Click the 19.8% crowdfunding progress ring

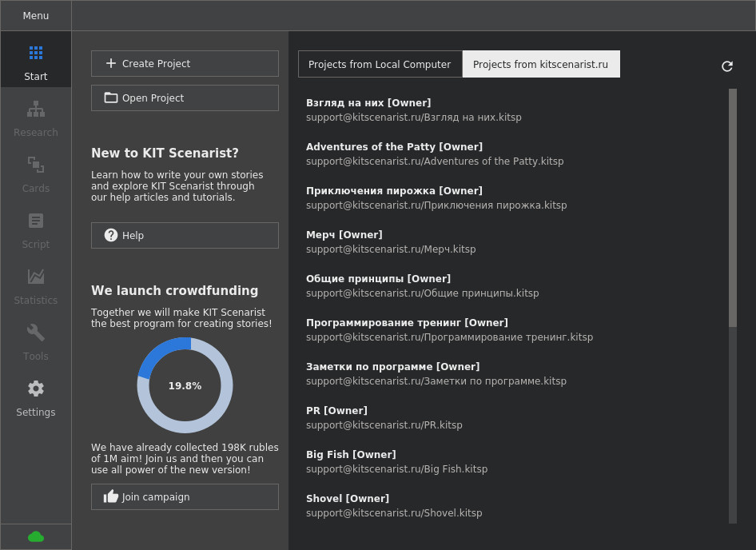click(x=185, y=385)
